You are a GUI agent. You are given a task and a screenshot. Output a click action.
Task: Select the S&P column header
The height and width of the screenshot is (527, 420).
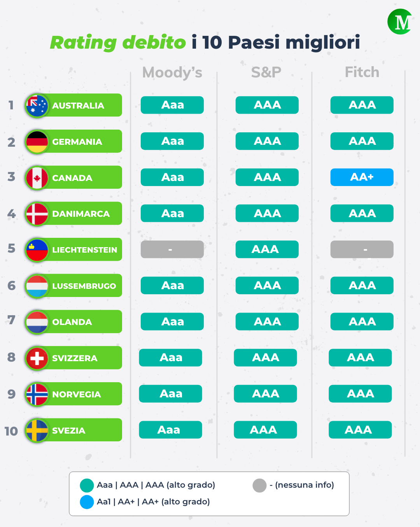[x=266, y=72]
